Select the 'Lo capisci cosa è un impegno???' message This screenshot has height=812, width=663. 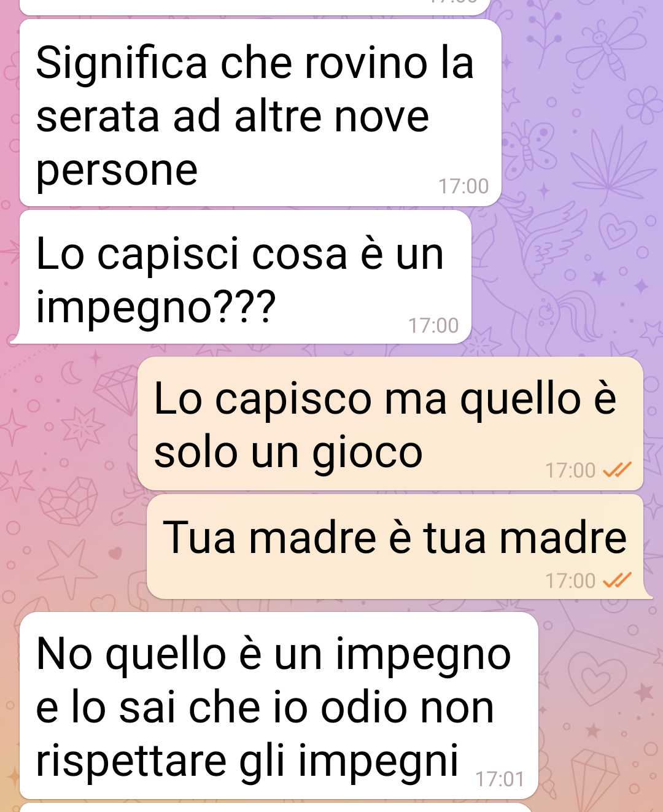(246, 277)
